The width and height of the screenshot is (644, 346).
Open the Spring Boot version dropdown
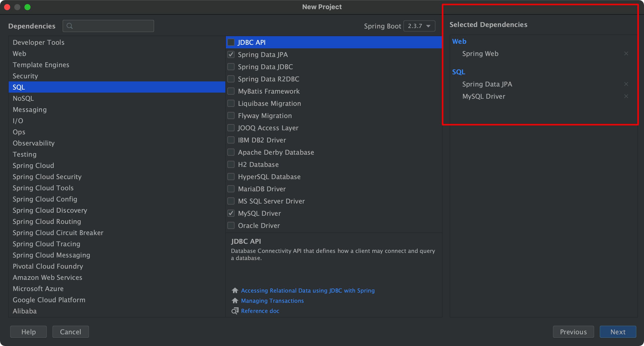[419, 26]
